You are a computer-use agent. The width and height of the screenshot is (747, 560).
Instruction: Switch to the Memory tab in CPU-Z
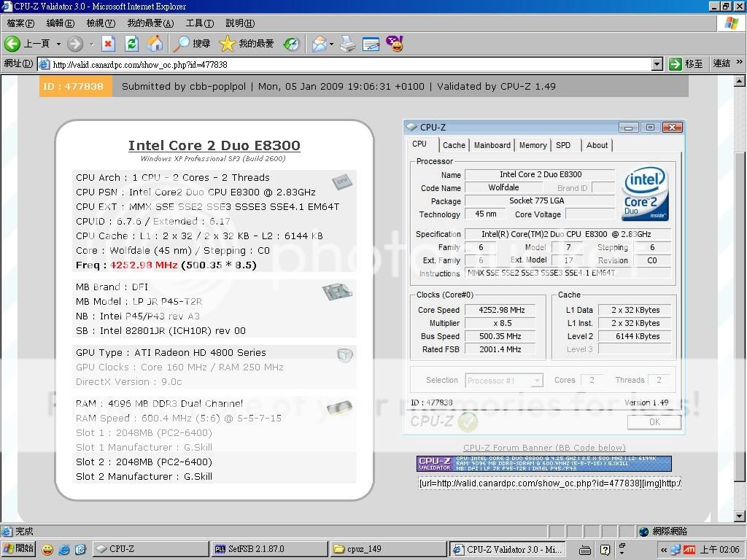coord(533,145)
